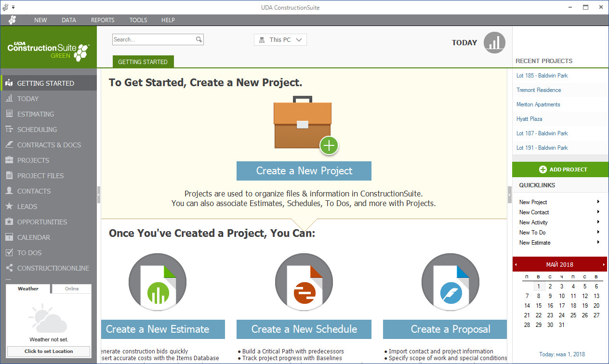Click the Click to set Location button
This screenshot has width=609, height=364.
point(49,351)
